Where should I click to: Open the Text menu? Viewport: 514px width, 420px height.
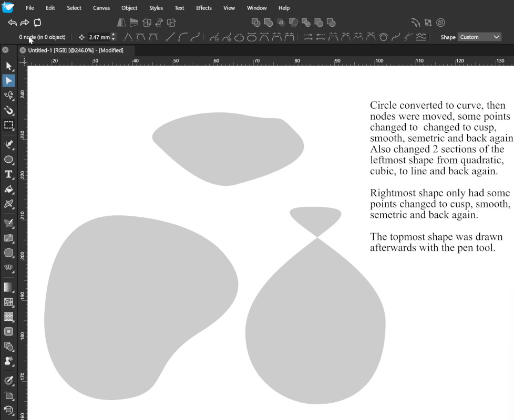179,8
